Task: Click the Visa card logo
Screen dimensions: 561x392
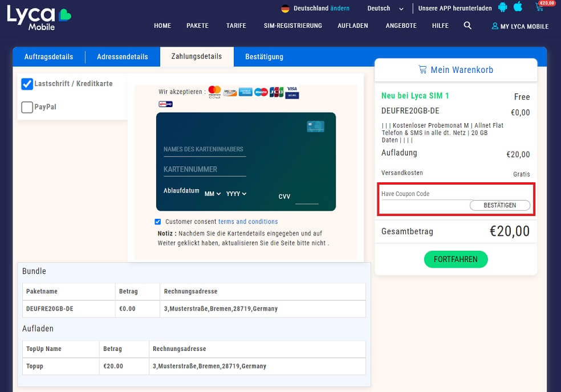Action: click(x=292, y=92)
